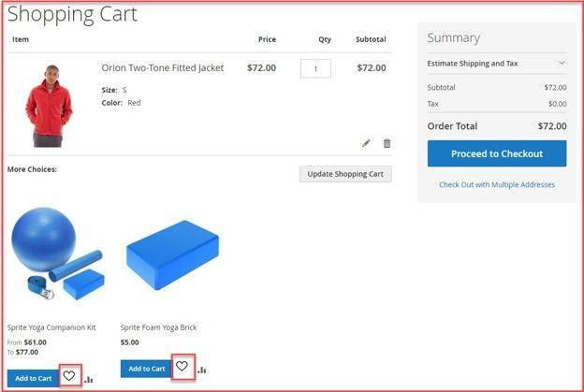The image size is (584, 392).
Task: Compare Sprite Yoga Companion Kit via chart icon
Action: point(89,379)
